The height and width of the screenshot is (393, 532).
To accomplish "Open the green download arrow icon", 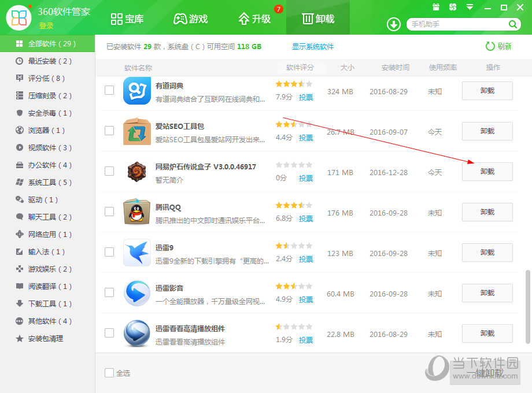I will tap(393, 24).
